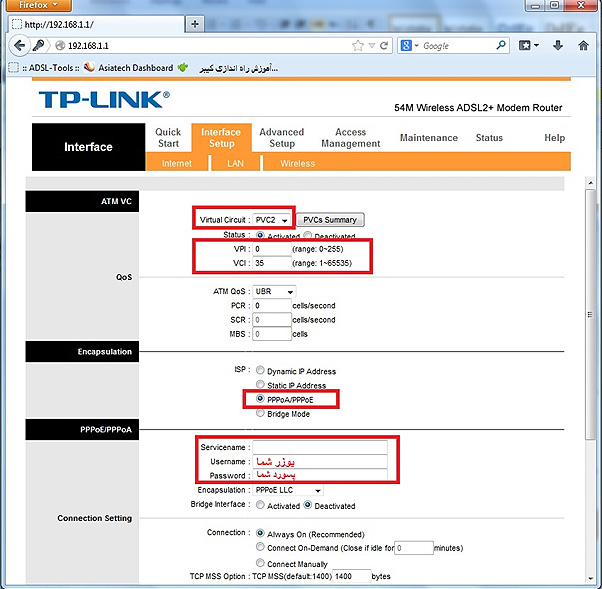
Task: Click the idle minutes input field
Action: pos(414,548)
